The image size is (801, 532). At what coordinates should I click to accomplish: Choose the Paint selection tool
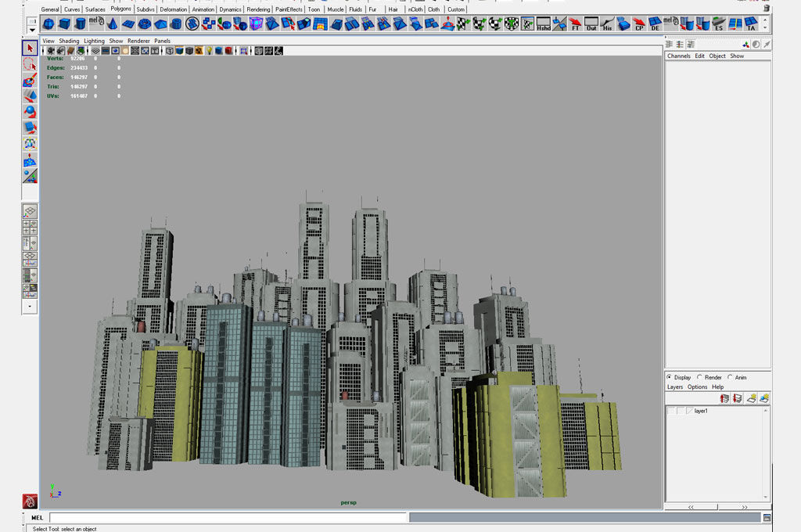point(30,81)
